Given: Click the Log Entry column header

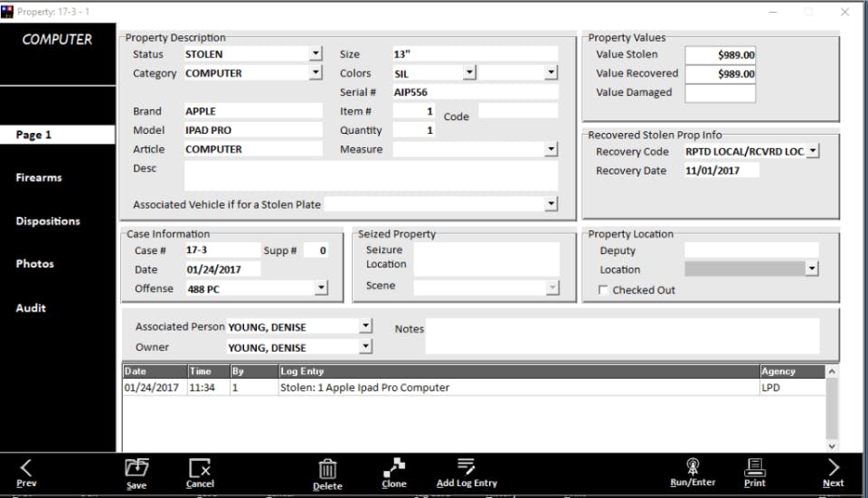Looking at the screenshot, I should [519, 371].
